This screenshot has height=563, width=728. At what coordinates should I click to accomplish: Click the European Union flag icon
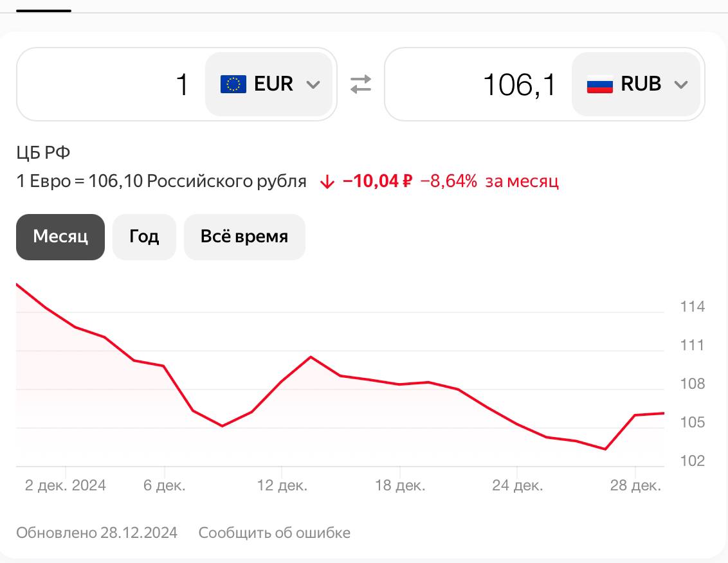233,84
